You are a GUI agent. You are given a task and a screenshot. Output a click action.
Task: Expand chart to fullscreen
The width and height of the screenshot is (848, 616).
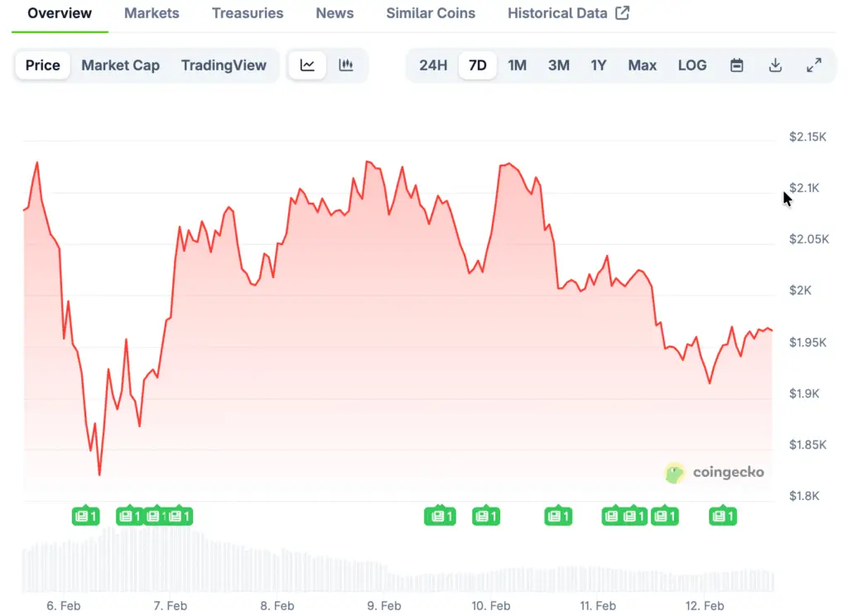pos(814,65)
